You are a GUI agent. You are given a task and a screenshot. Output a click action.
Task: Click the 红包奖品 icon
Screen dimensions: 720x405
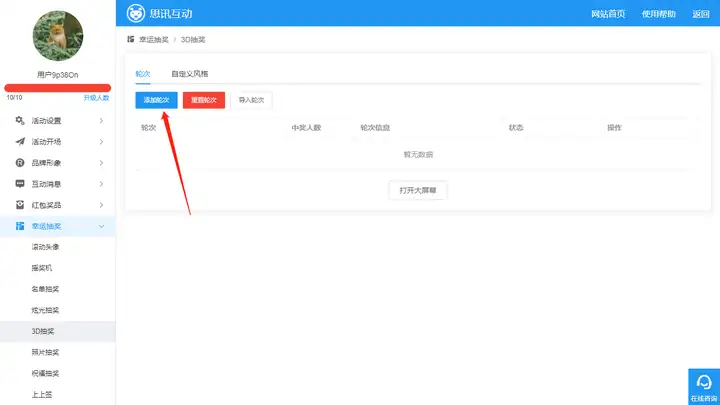20,205
